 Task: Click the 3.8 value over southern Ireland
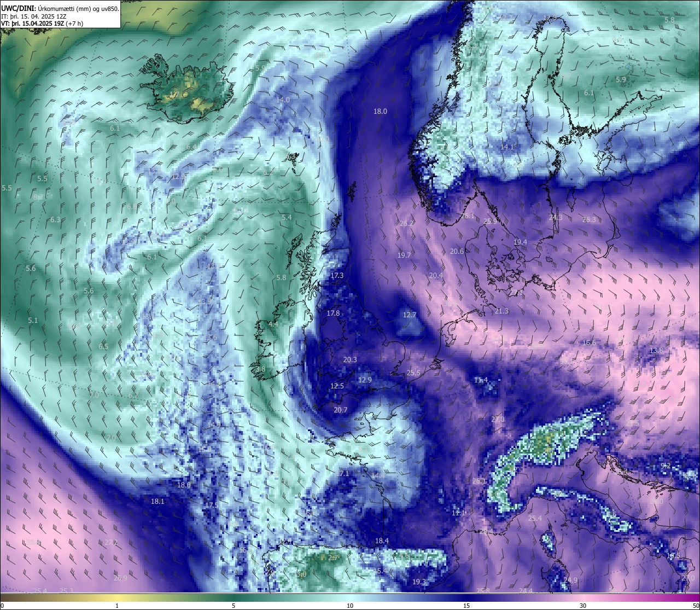pos(260,369)
